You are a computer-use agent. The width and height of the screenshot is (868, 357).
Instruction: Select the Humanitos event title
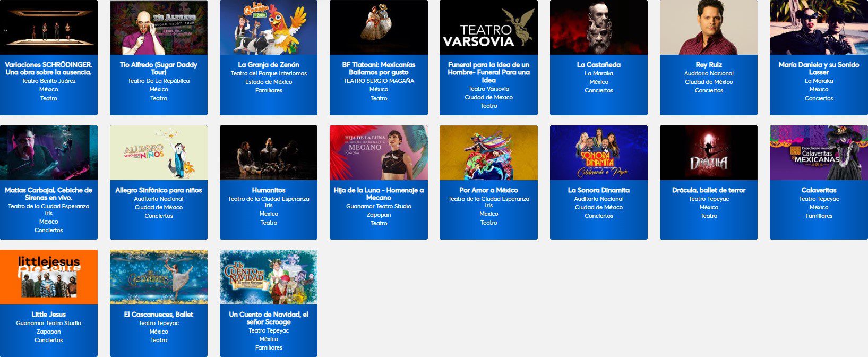click(269, 190)
